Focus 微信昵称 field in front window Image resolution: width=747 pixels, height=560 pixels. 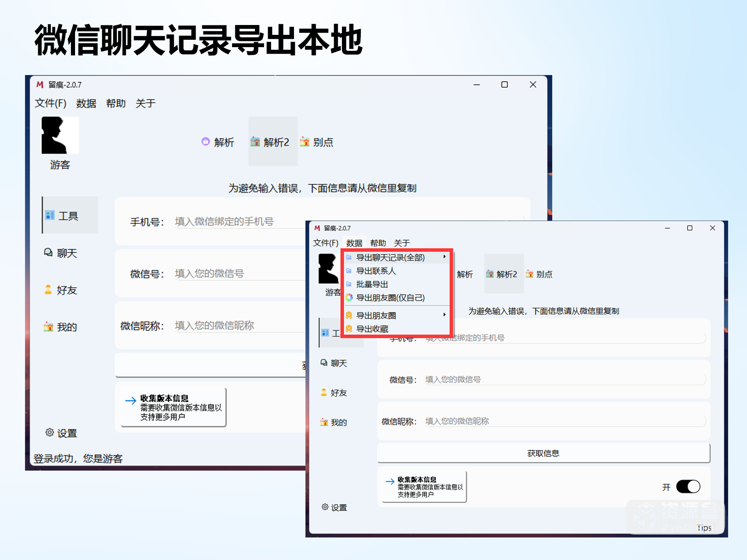[x=565, y=421]
